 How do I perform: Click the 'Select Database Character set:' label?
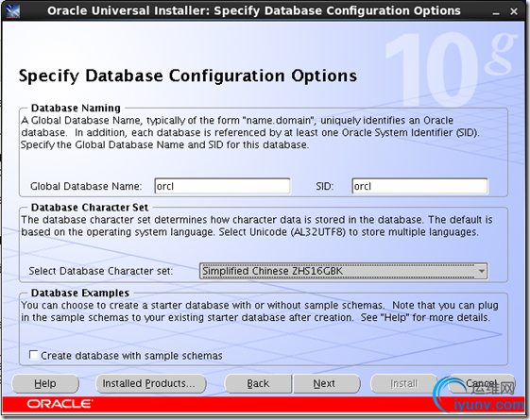pos(101,271)
